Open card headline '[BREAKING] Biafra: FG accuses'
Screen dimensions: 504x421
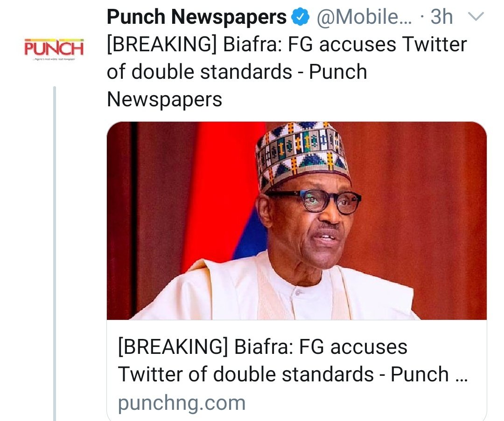[263, 347]
